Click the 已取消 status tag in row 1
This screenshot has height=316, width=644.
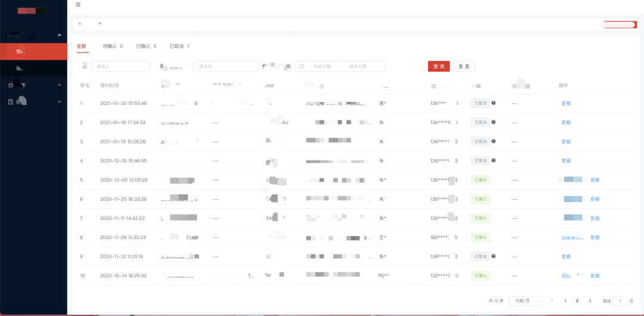(x=481, y=104)
